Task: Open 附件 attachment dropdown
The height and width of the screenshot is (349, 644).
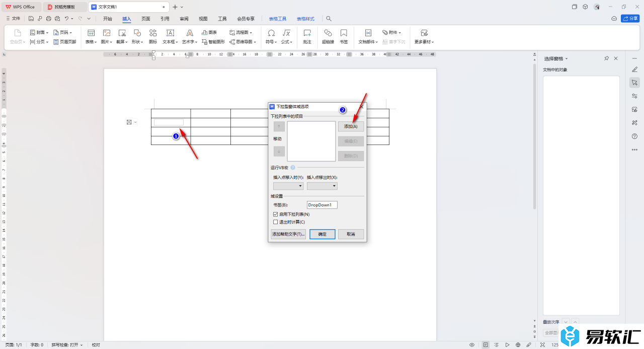Action: coord(391,32)
